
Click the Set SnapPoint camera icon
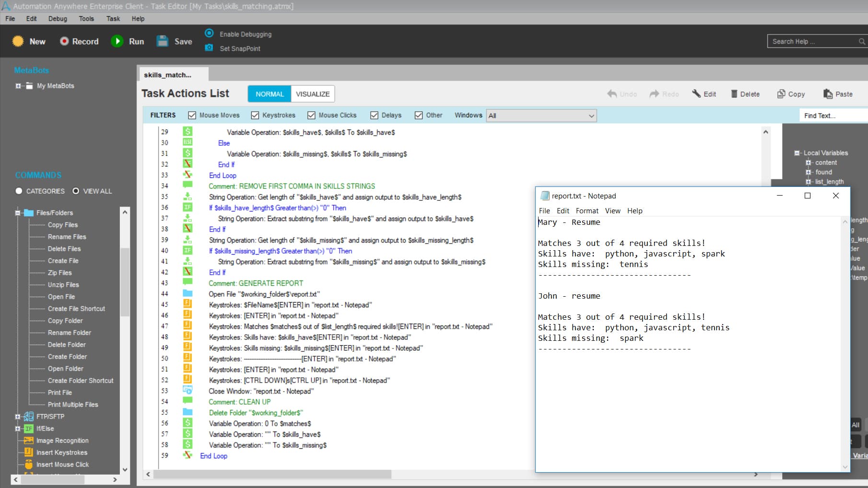(x=209, y=48)
